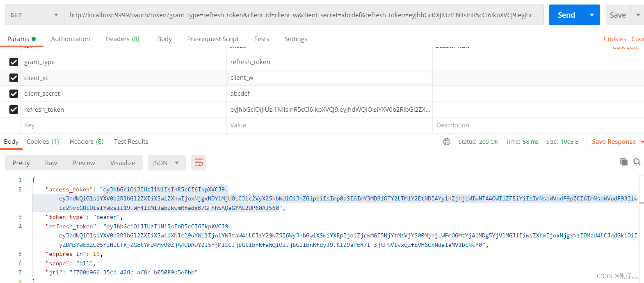The width and height of the screenshot is (644, 283).
Task: Select the Pretty view mode
Action: coord(21,163)
